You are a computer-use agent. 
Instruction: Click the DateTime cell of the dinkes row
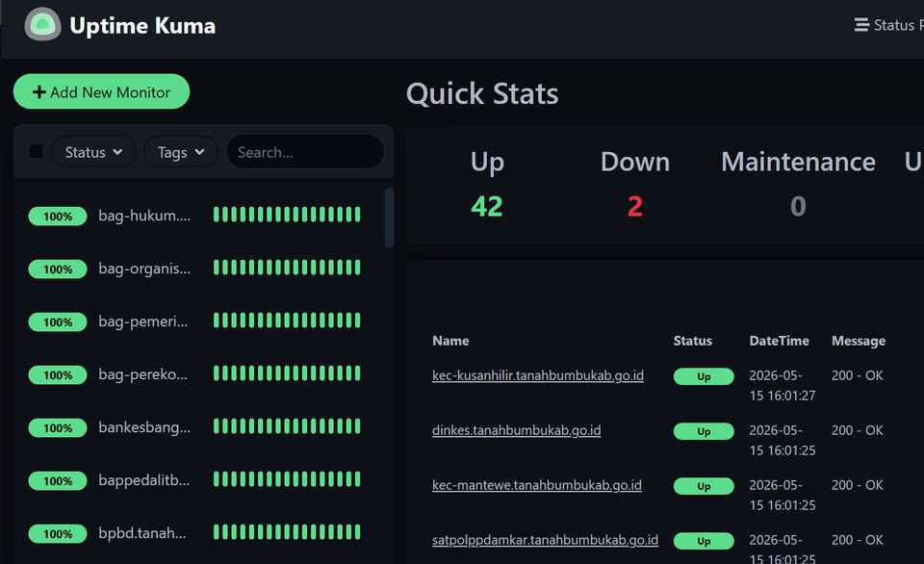pyautogui.click(x=783, y=440)
